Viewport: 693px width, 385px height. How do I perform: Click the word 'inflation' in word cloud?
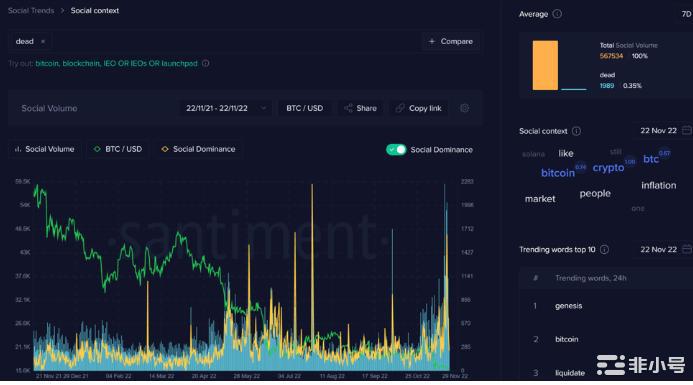(x=659, y=186)
